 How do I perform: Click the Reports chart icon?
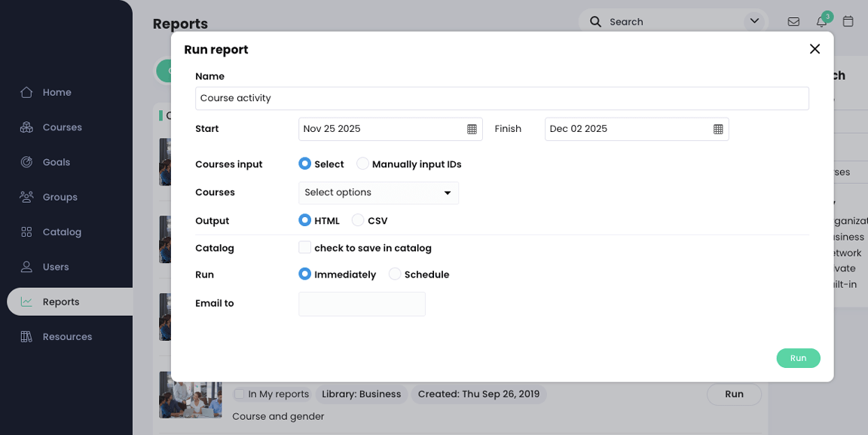26,302
